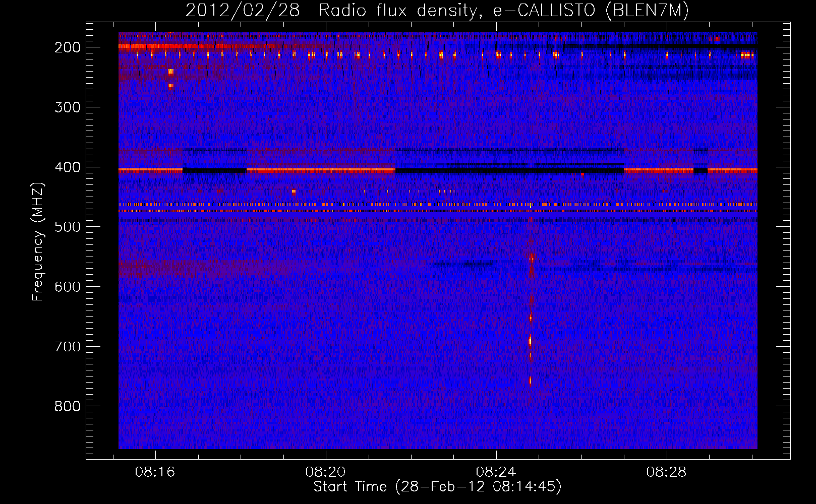Screen dimensions: 816x504
Task: Click the 200 frequency tick label
Action: (68, 47)
